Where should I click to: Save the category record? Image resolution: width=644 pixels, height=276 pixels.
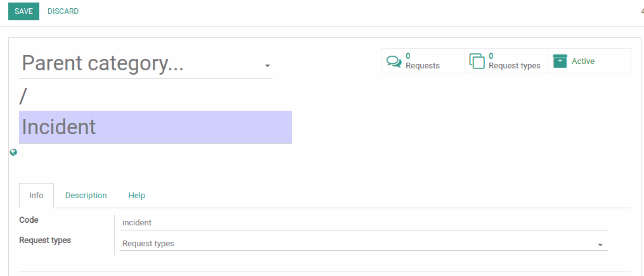point(24,11)
